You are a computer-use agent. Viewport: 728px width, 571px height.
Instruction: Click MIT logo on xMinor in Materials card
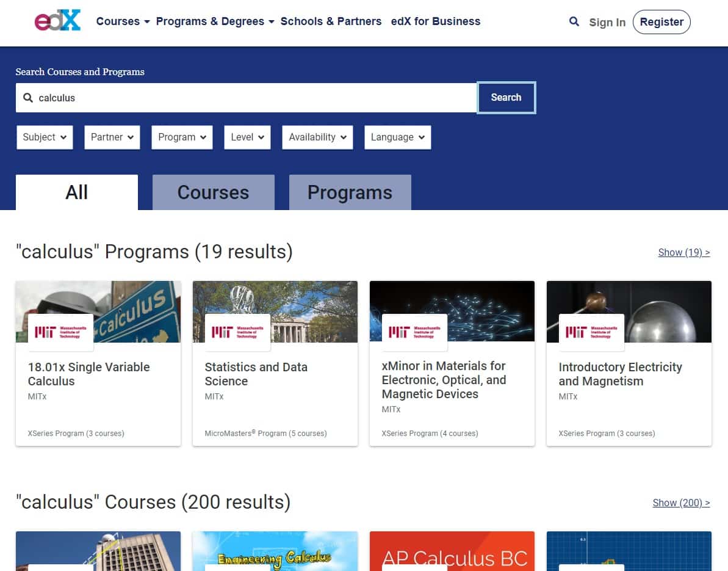(x=414, y=332)
